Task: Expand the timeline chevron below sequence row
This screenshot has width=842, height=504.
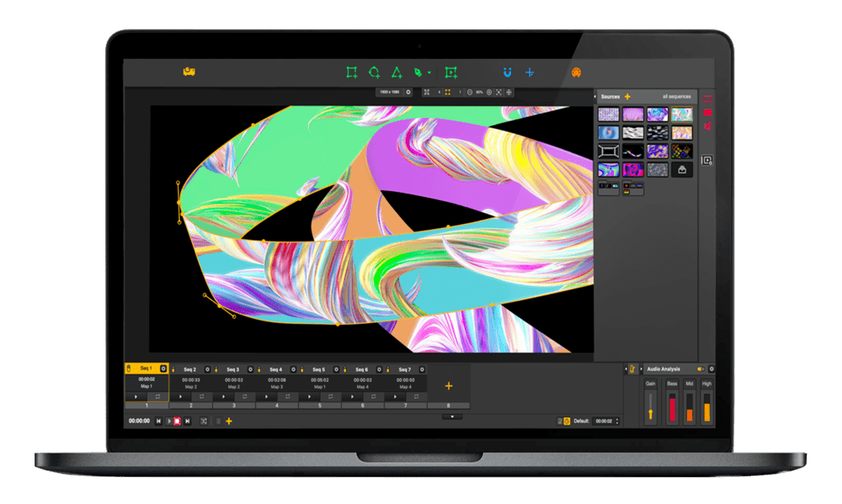Action: pyautogui.click(x=453, y=416)
